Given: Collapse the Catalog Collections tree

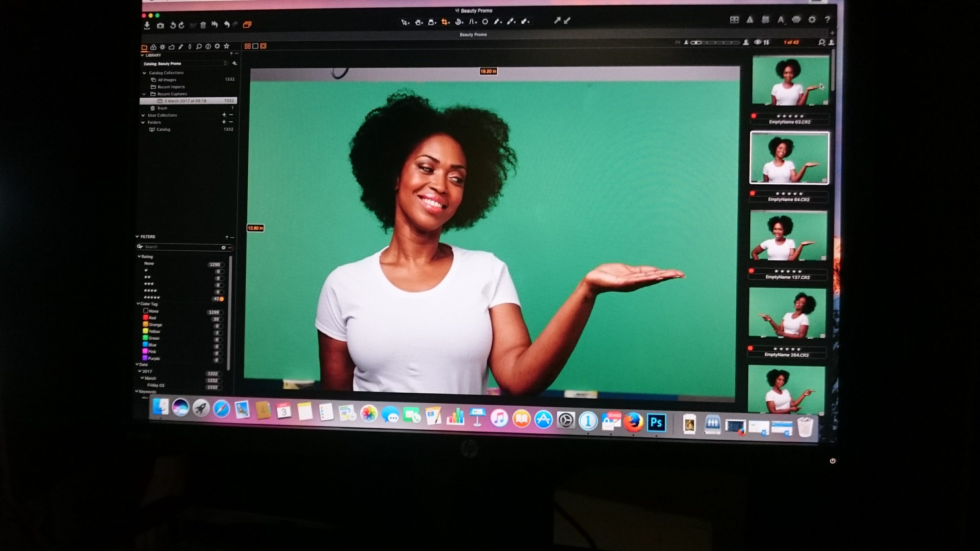Looking at the screenshot, I should tap(144, 73).
